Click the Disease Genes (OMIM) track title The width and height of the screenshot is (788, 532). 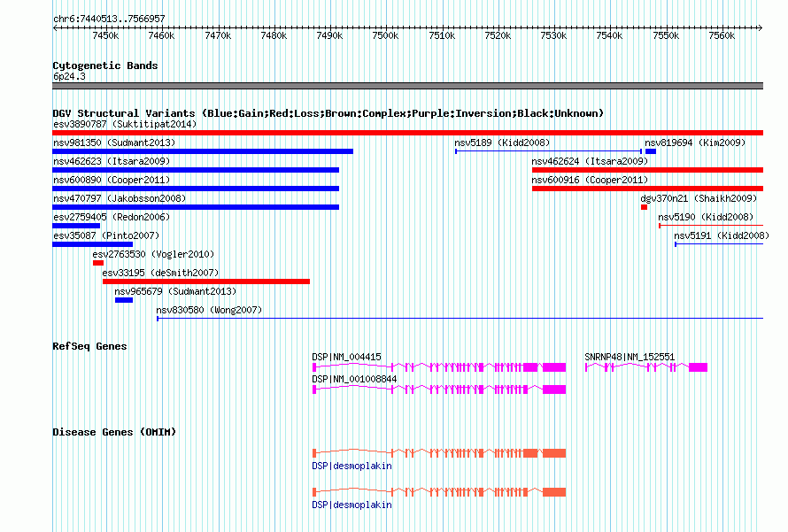click(x=114, y=432)
